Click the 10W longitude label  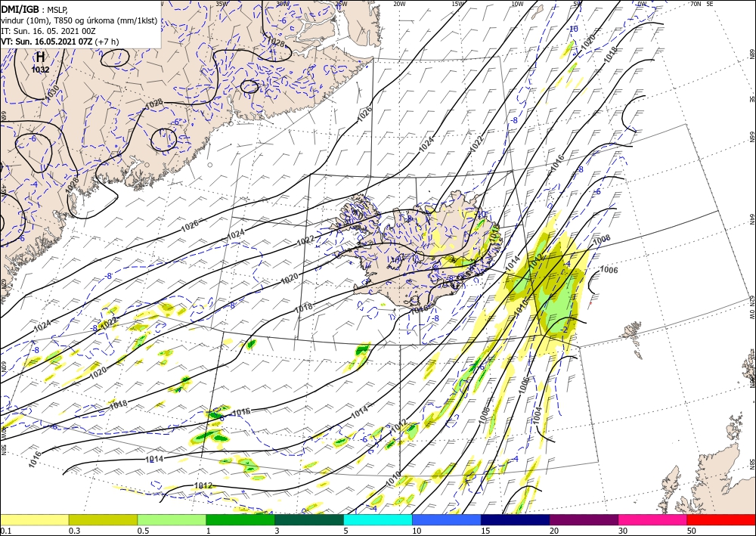517,4
